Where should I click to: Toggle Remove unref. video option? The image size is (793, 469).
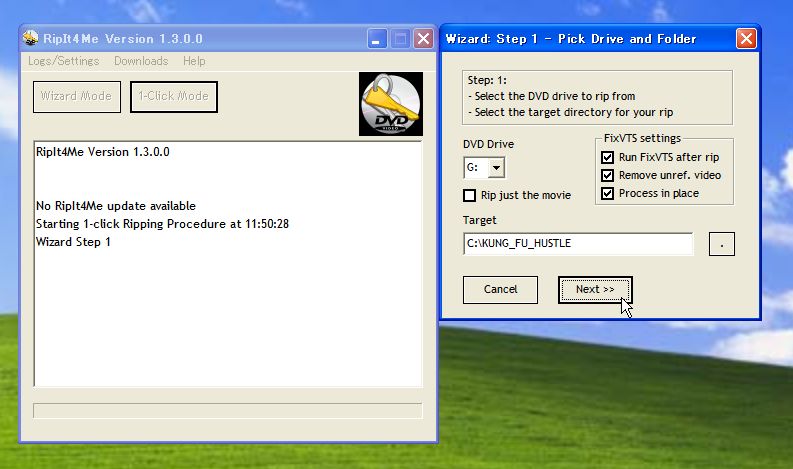point(607,176)
